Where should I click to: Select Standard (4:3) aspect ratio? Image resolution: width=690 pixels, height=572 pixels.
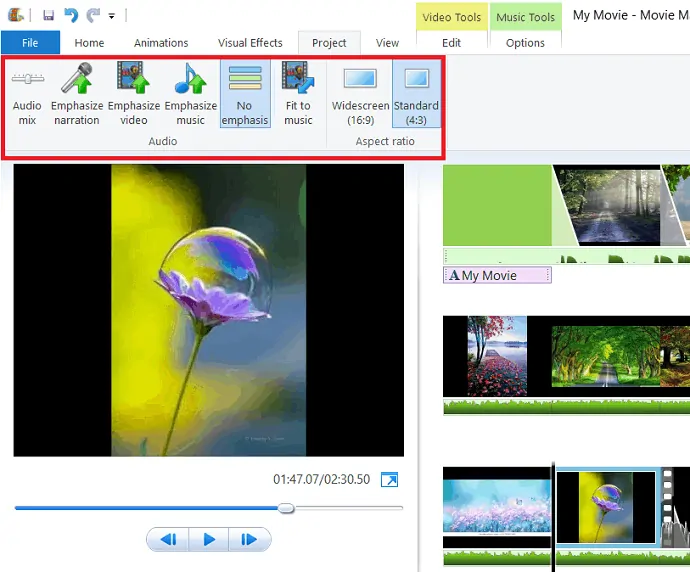(x=416, y=94)
